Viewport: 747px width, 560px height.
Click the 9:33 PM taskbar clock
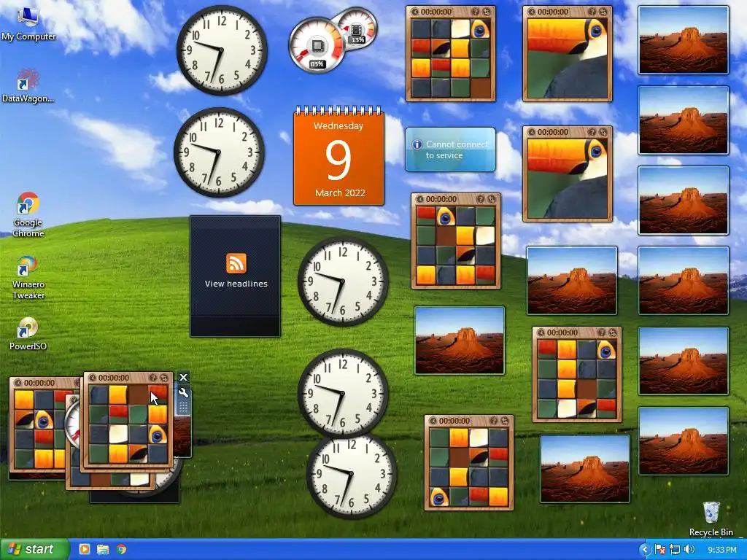722,550
